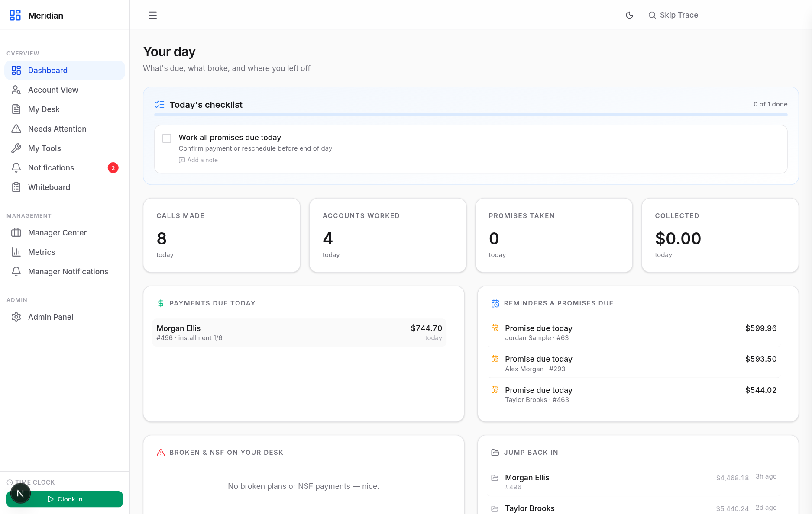Click the Manager Notifications bell icon
812x514 pixels.
pyautogui.click(x=16, y=271)
